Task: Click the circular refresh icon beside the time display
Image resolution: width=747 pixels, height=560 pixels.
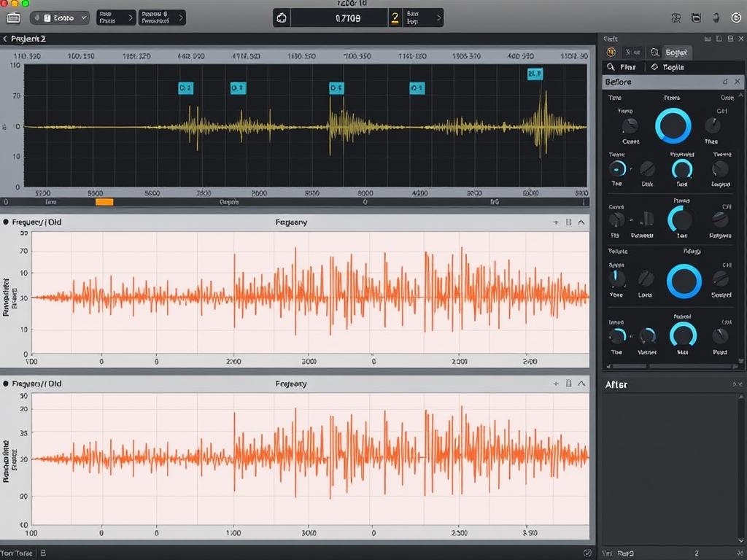Action: [282, 17]
